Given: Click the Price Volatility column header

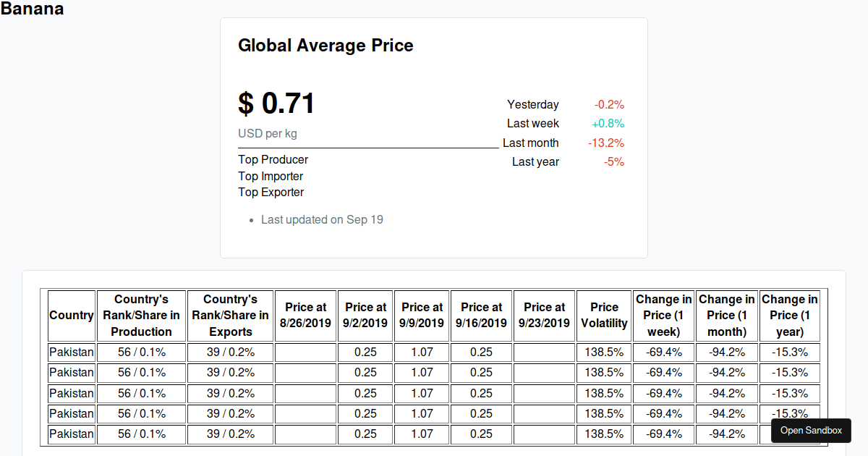Looking at the screenshot, I should [x=604, y=316].
